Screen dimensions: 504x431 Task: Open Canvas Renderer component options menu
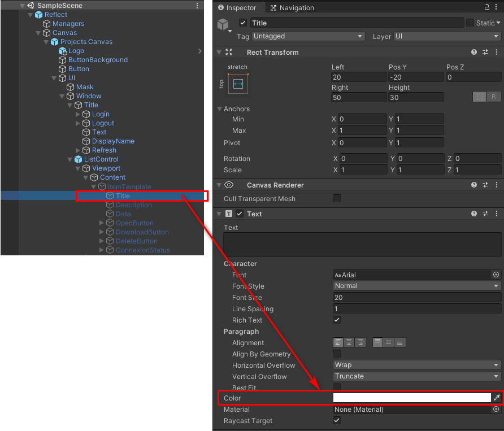pyautogui.click(x=496, y=185)
